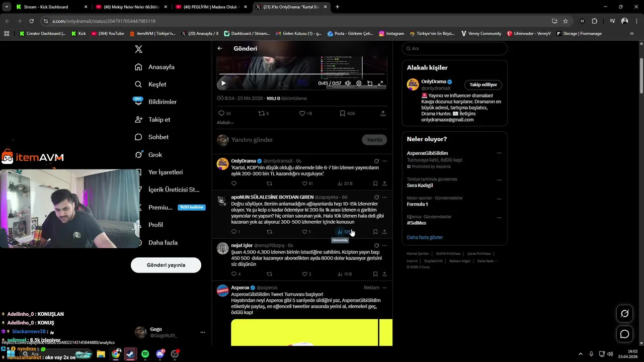This screenshot has width=644, height=362.
Task: Reply to nejat işler comment with 4 replies
Action: pos(235,274)
